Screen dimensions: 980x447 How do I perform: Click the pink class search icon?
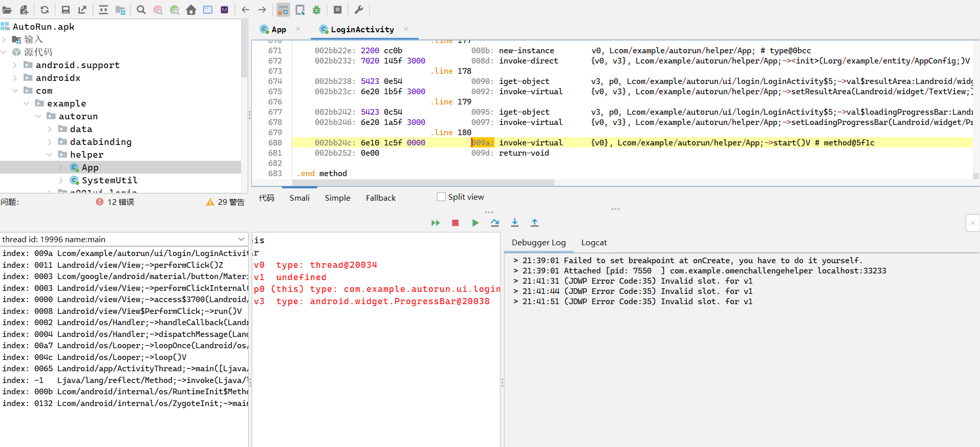point(158,10)
